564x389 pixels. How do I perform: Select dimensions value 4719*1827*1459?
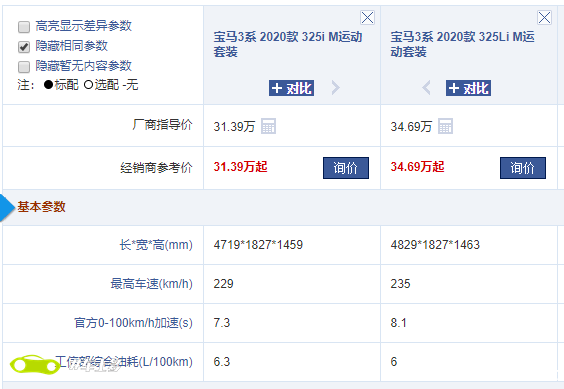tap(258, 245)
